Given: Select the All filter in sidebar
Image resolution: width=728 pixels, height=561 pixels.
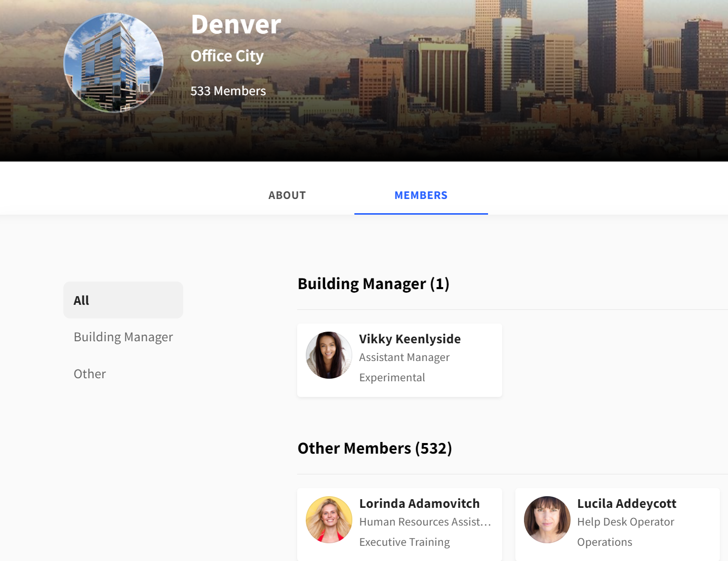Looking at the screenshot, I should pyautogui.click(x=123, y=300).
